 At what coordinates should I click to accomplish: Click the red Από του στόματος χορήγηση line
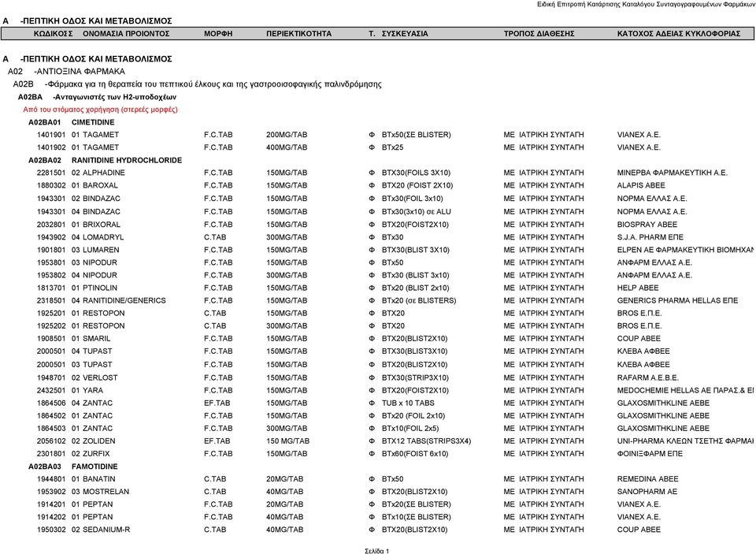coord(100,110)
